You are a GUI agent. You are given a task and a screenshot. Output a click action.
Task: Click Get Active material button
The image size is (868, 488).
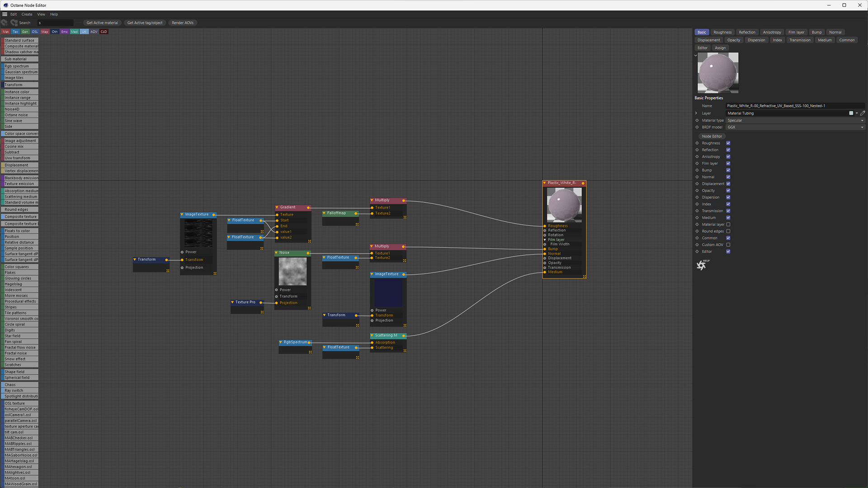coord(102,23)
